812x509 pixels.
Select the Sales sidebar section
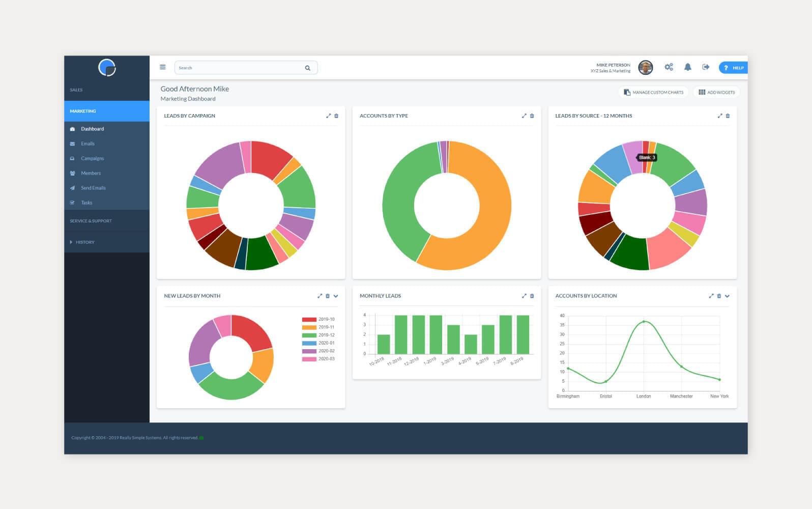pyautogui.click(x=76, y=90)
